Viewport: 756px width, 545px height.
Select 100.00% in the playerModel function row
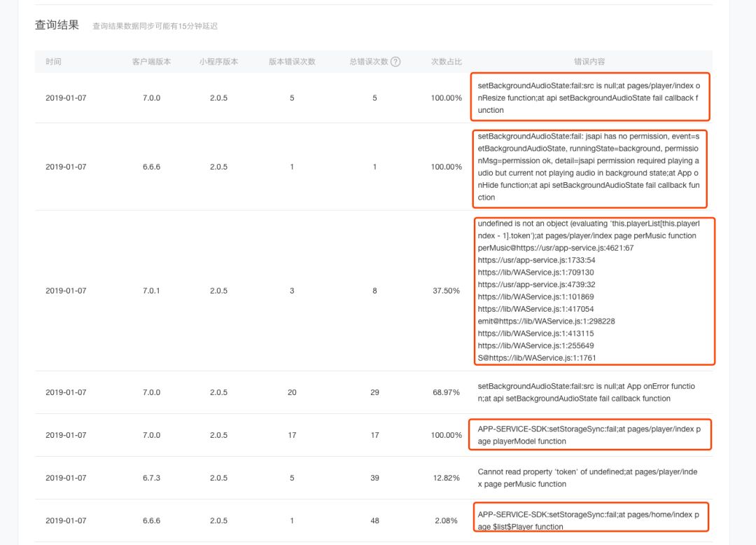tap(447, 435)
